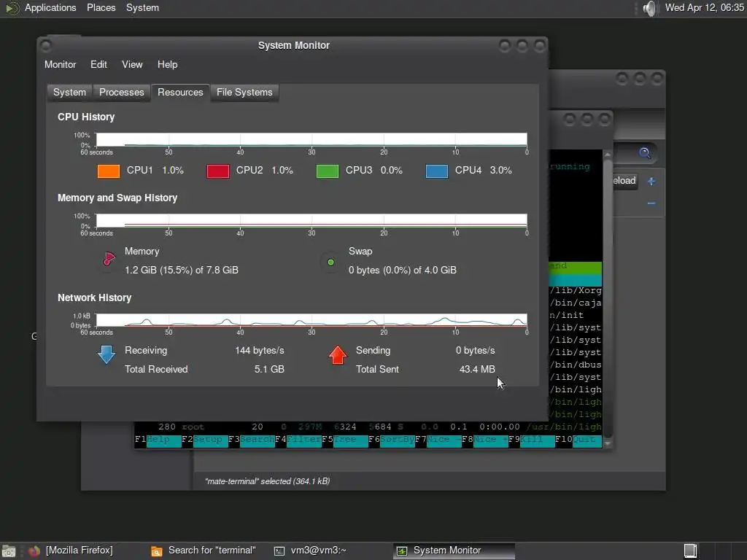Viewport: 747px width, 560px height.
Task: Open the Applications menu in top panel
Action: click(50, 7)
